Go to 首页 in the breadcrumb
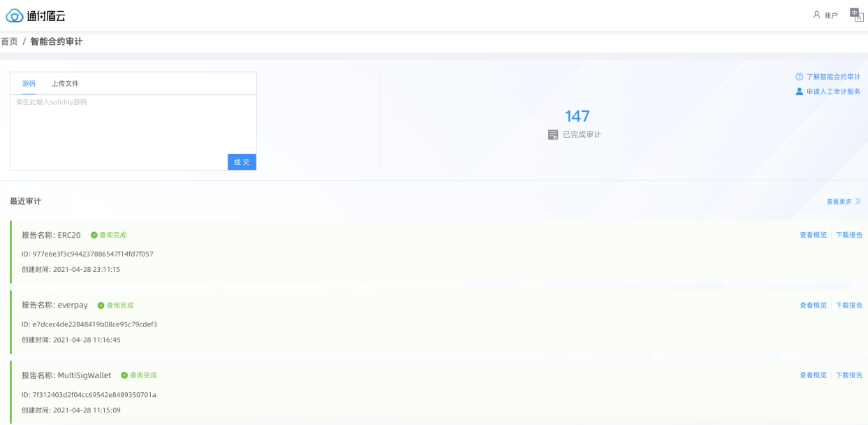 pyautogui.click(x=9, y=42)
